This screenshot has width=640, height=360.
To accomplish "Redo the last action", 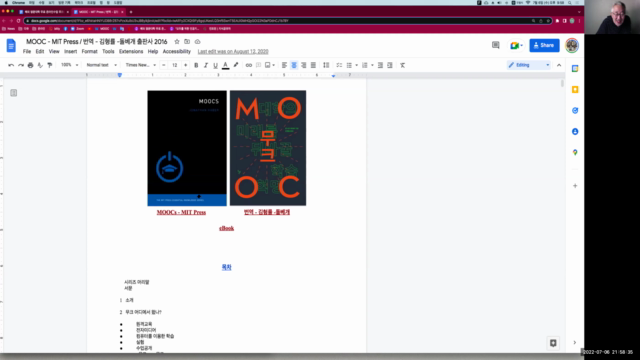I will (x=21, y=65).
